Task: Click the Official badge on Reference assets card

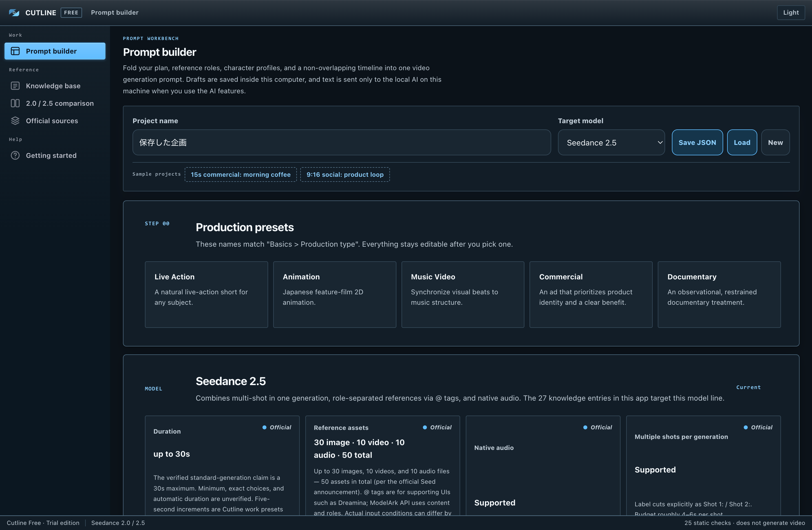Action: pyautogui.click(x=437, y=427)
